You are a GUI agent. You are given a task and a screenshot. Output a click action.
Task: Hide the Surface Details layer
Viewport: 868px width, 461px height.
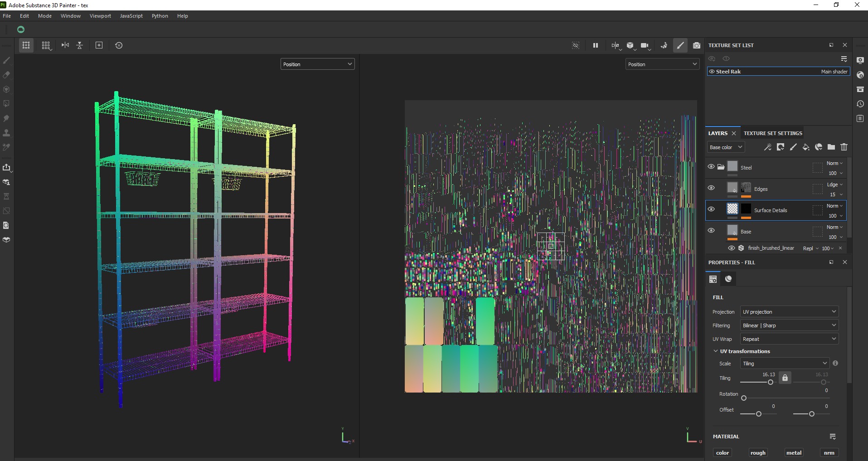tap(711, 209)
